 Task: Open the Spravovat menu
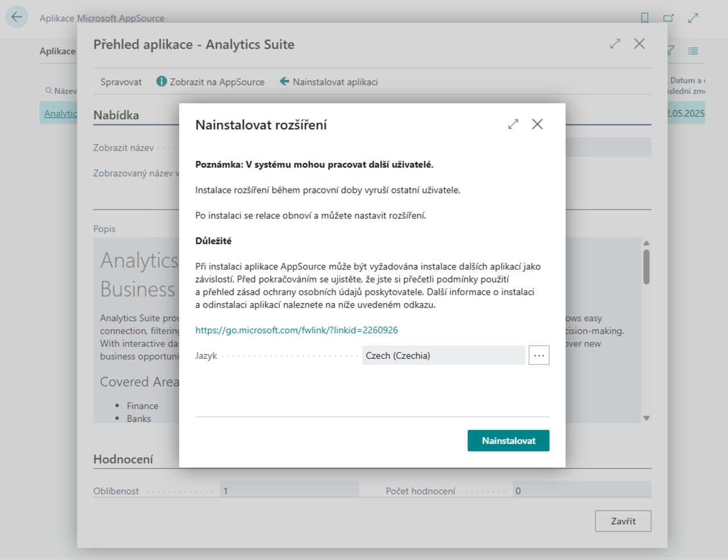(x=121, y=82)
